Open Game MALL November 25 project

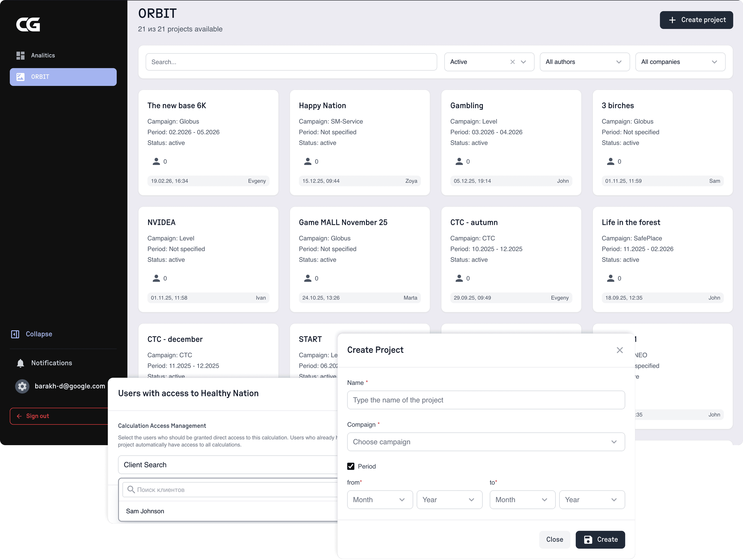(x=359, y=259)
